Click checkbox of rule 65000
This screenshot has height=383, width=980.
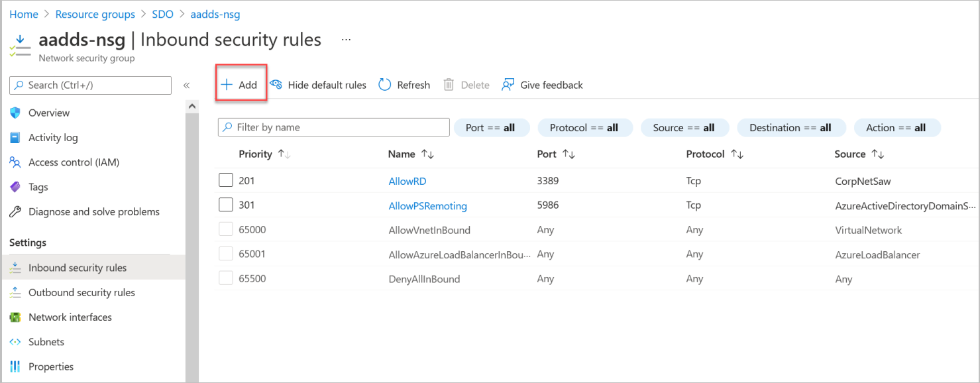[x=226, y=230]
